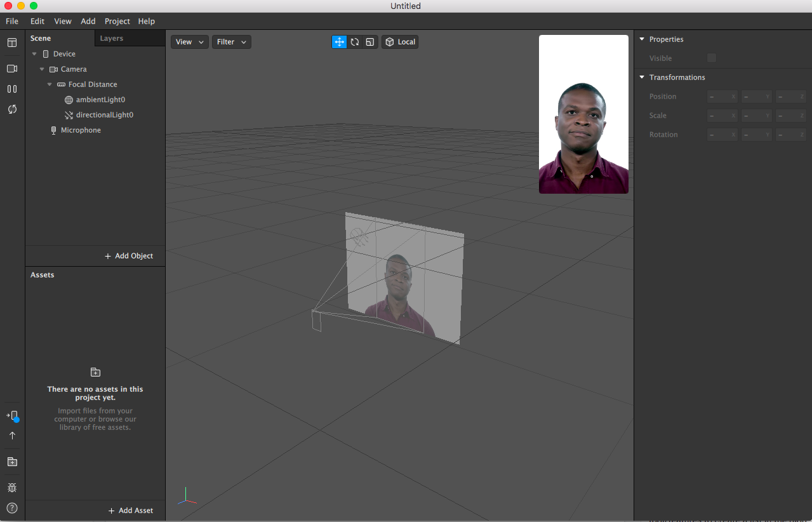Click the phone preview thumbnail of face

tap(583, 114)
